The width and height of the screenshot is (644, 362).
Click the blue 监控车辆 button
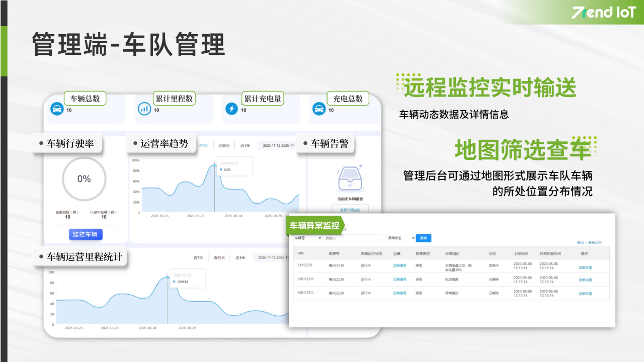point(86,234)
